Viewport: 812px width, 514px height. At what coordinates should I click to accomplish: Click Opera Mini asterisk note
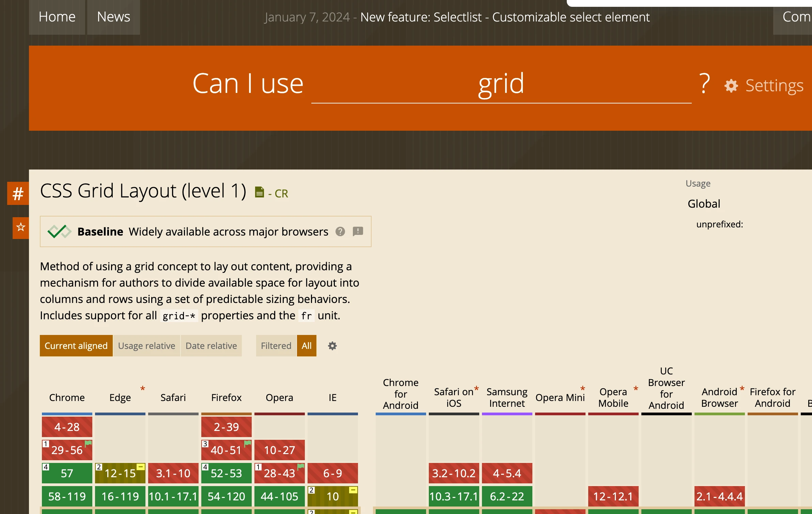[x=583, y=389]
